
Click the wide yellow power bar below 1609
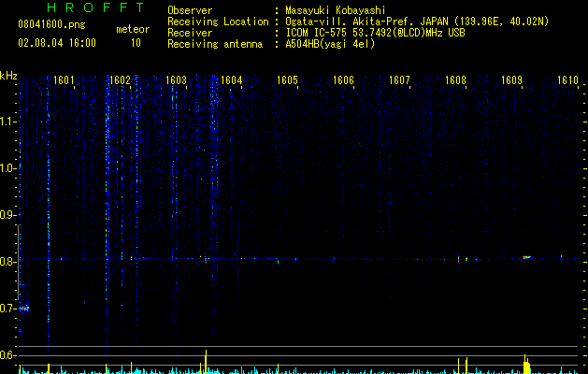click(x=526, y=365)
